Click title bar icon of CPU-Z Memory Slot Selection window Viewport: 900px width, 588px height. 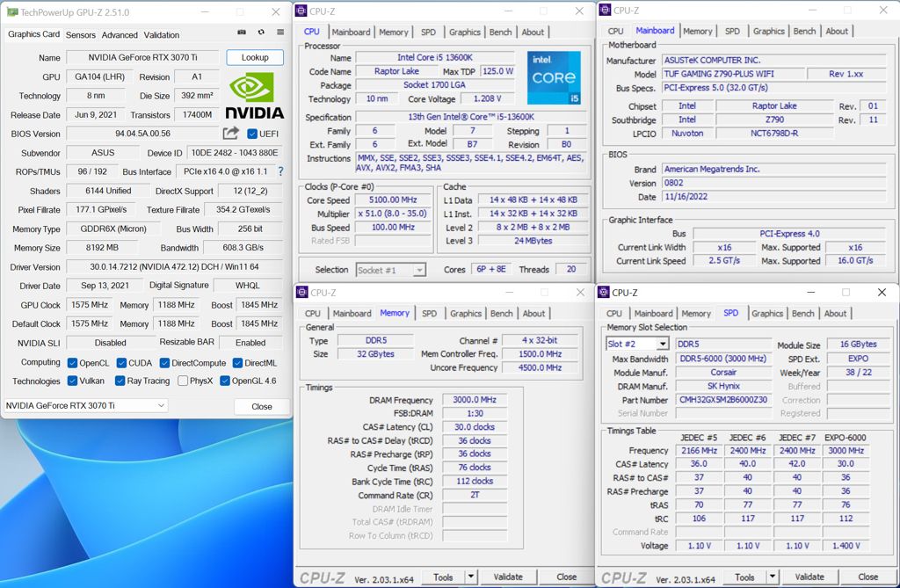click(604, 293)
